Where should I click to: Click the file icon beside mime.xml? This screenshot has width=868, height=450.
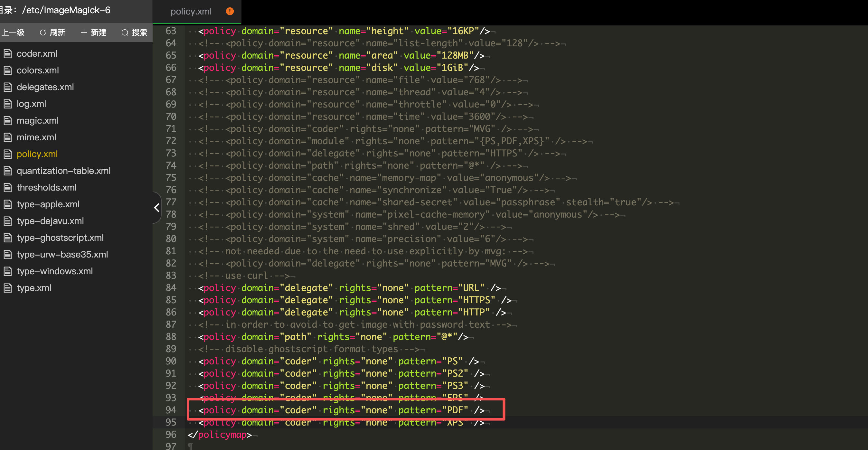[8, 137]
